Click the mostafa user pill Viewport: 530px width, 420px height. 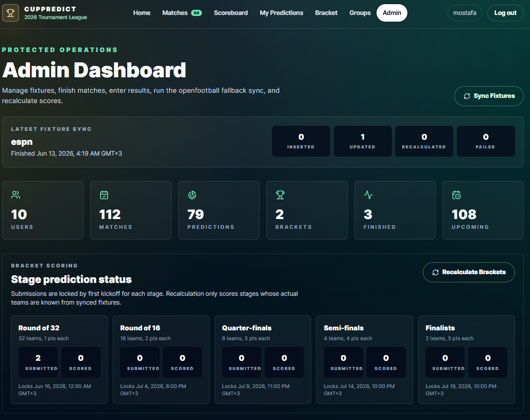pyautogui.click(x=465, y=13)
